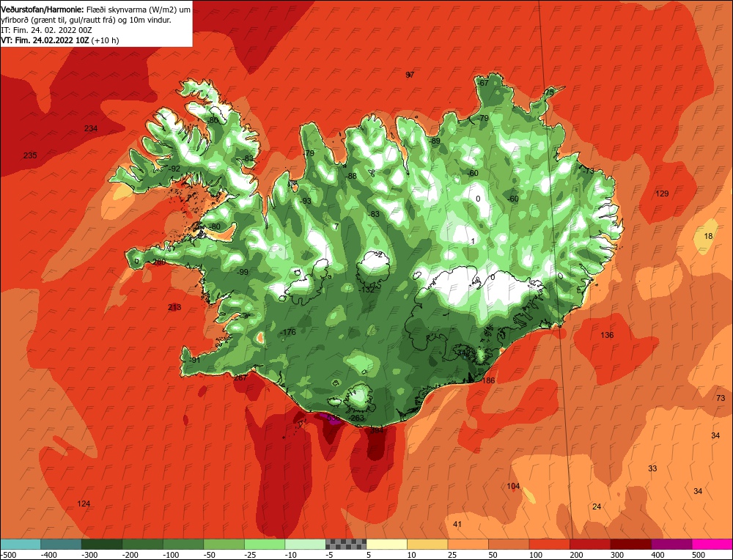The height and width of the screenshot is (560, 733).
Task: Click the value -132 in central Iceland
Action: pos(366,290)
